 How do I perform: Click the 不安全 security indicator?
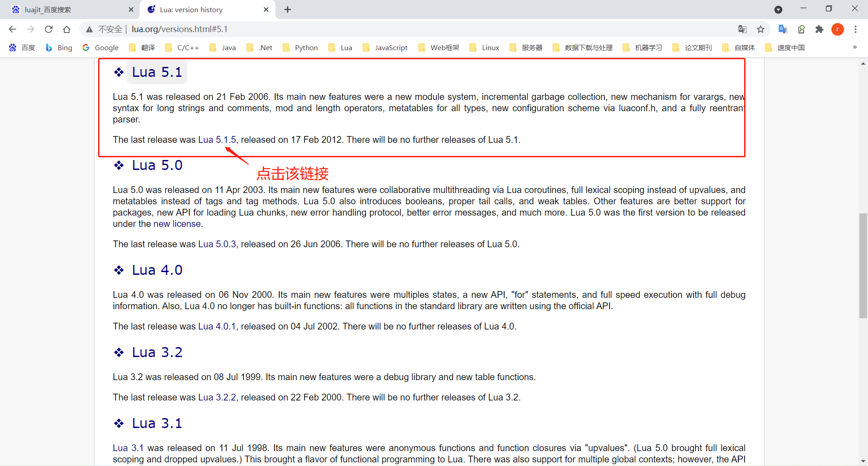pos(104,29)
